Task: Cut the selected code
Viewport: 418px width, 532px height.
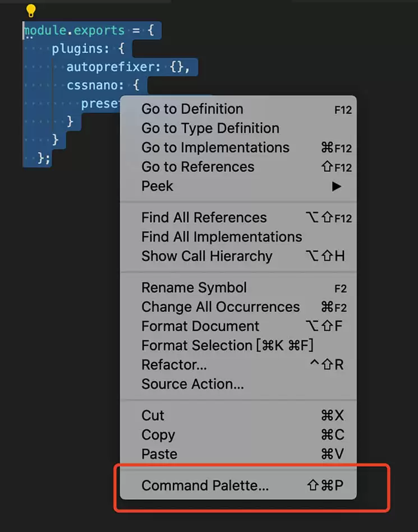Action: (151, 415)
